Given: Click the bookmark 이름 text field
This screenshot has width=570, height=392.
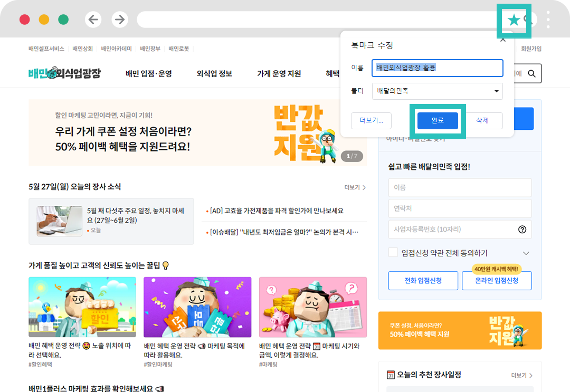Looking at the screenshot, I should [x=438, y=68].
